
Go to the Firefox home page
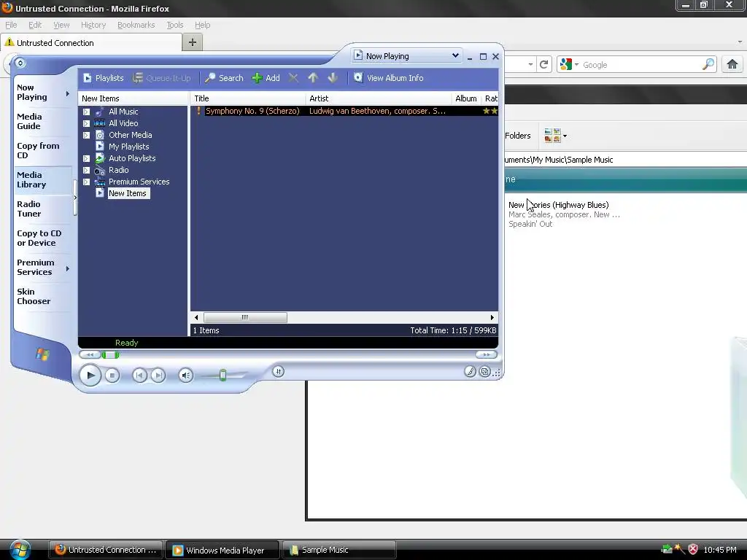(x=732, y=64)
